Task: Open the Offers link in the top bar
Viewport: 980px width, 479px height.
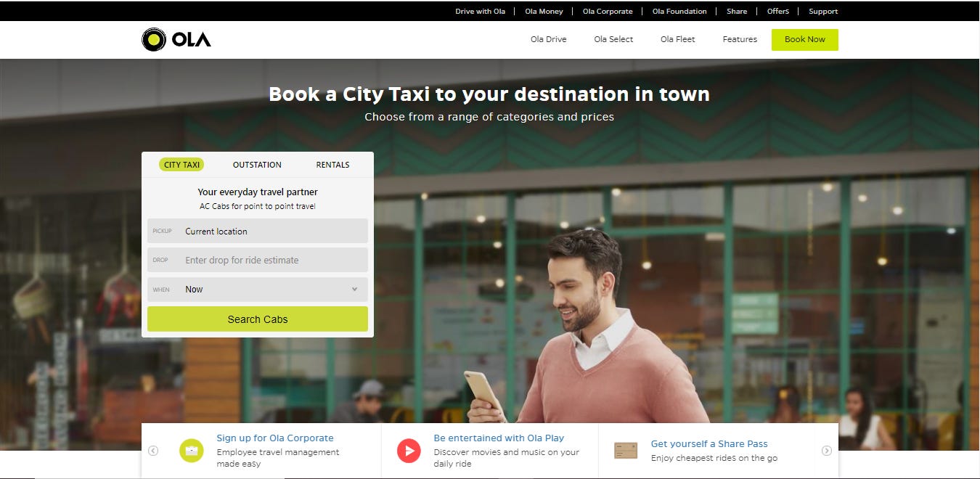Action: click(778, 12)
